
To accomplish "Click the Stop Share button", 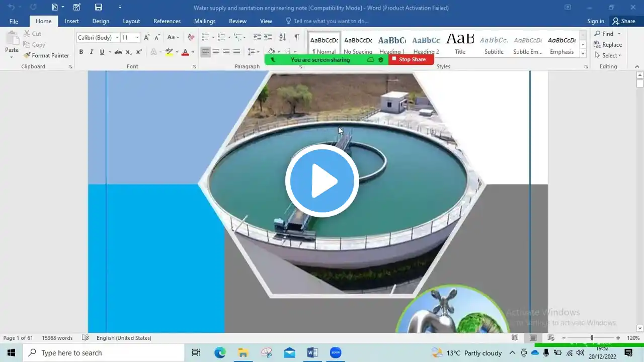I will (411, 59).
